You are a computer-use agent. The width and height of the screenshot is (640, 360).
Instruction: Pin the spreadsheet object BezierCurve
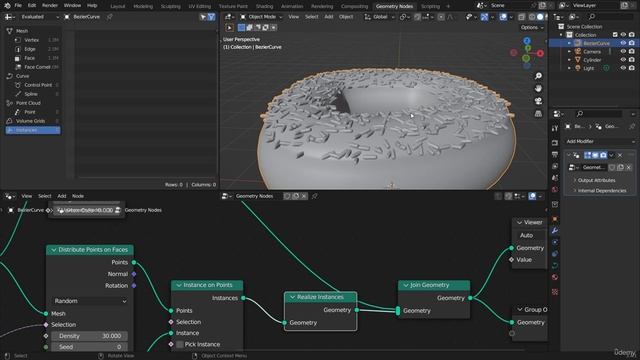click(109, 17)
